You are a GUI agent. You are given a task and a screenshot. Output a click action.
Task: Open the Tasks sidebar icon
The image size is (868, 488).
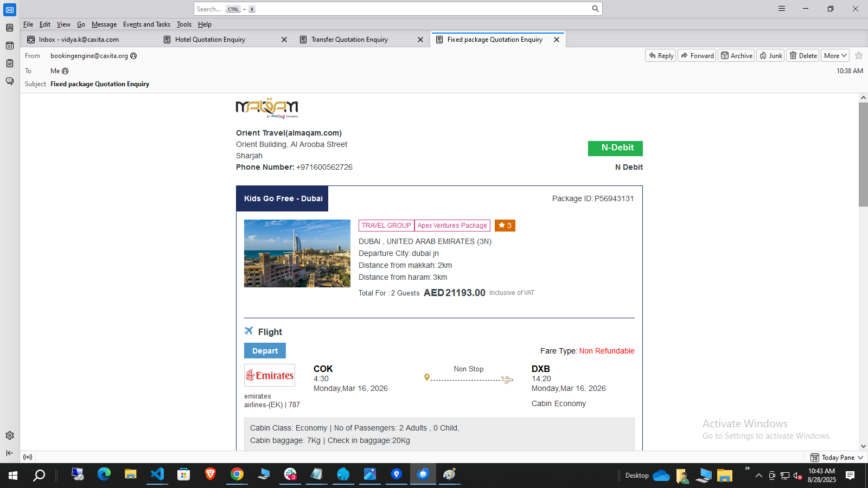click(x=10, y=63)
